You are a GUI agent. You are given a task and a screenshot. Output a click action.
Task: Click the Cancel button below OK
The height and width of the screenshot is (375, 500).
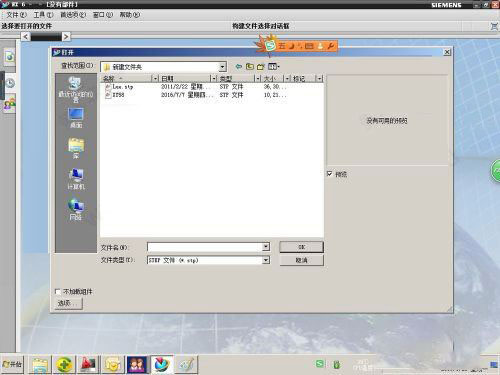301,260
